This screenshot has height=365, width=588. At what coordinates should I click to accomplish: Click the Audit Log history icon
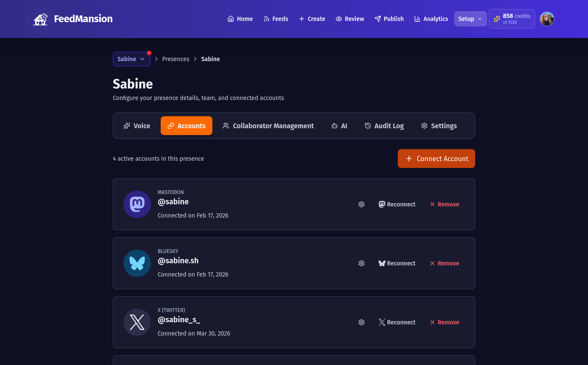[x=368, y=126]
